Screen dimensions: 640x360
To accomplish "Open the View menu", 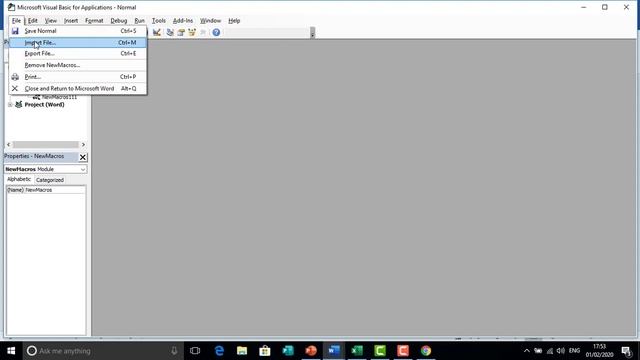I will [x=51, y=20].
